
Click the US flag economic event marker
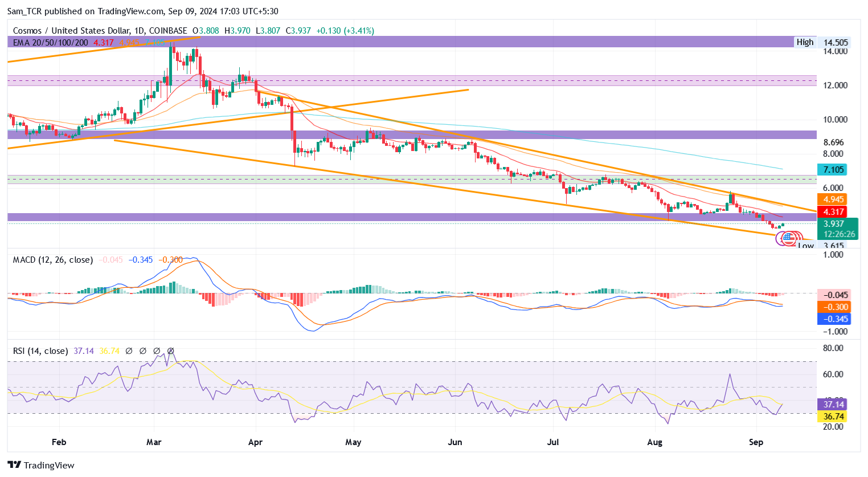coord(789,238)
